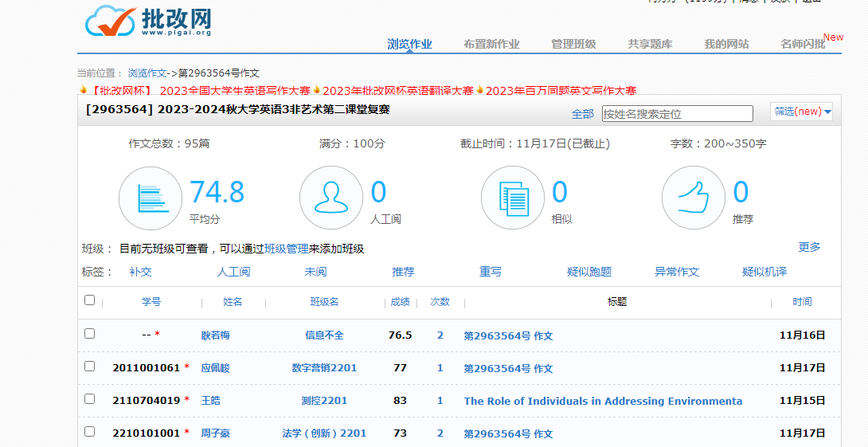Open the 管理班级 tab
The height and width of the screenshot is (447, 868).
[573, 44]
